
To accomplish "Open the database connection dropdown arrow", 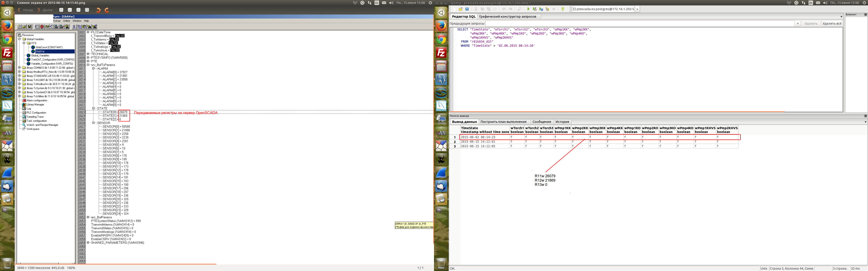I will click(x=637, y=9).
